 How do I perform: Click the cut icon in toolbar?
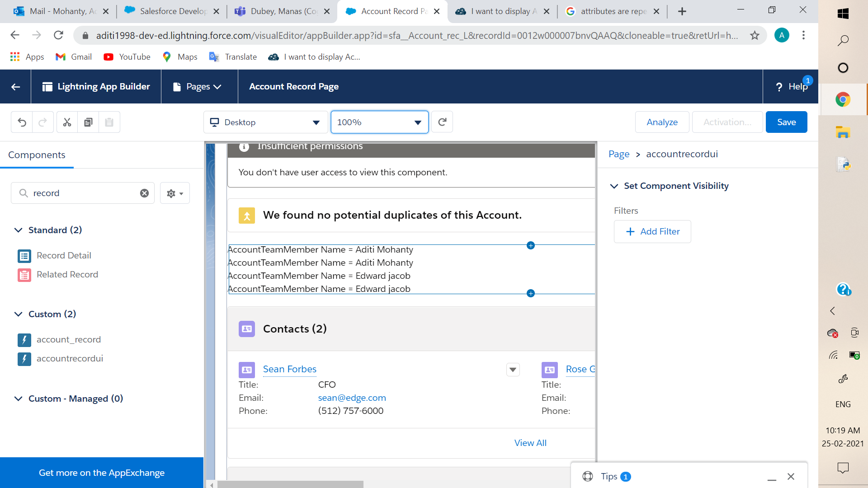[x=67, y=122]
